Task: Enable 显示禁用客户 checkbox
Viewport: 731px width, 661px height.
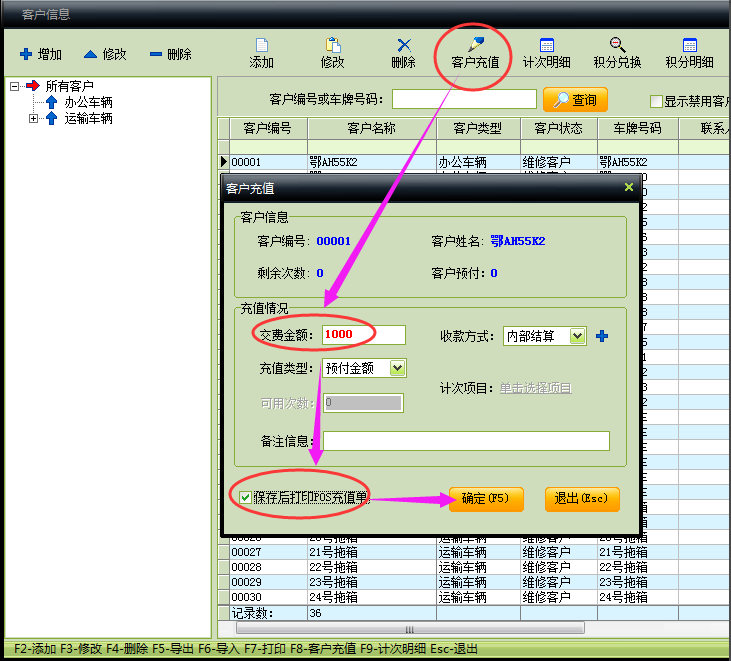Action: 656,102
